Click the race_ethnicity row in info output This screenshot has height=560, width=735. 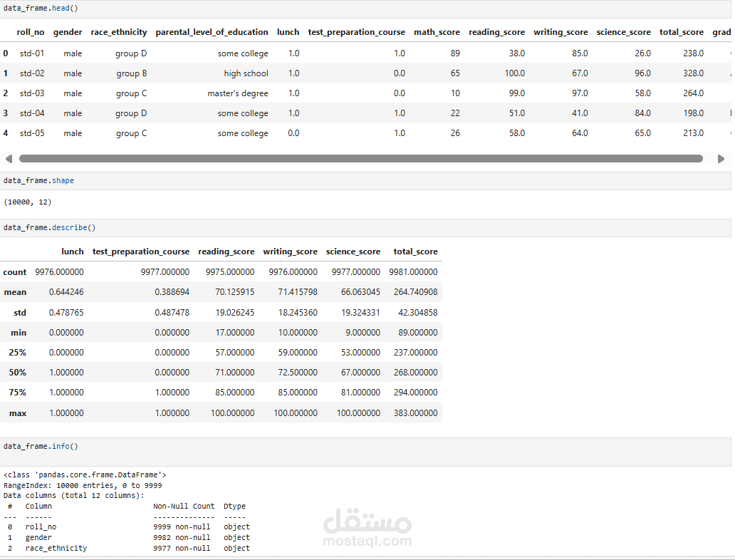coord(56,549)
